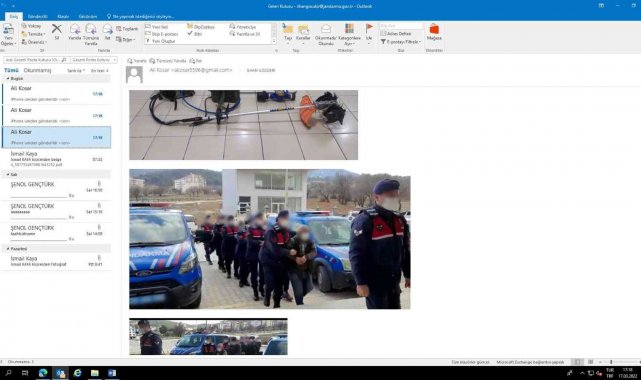The height and width of the screenshot is (380, 641).
Task: Open the E-postayı Filtrele dropdown
Action: click(401, 42)
